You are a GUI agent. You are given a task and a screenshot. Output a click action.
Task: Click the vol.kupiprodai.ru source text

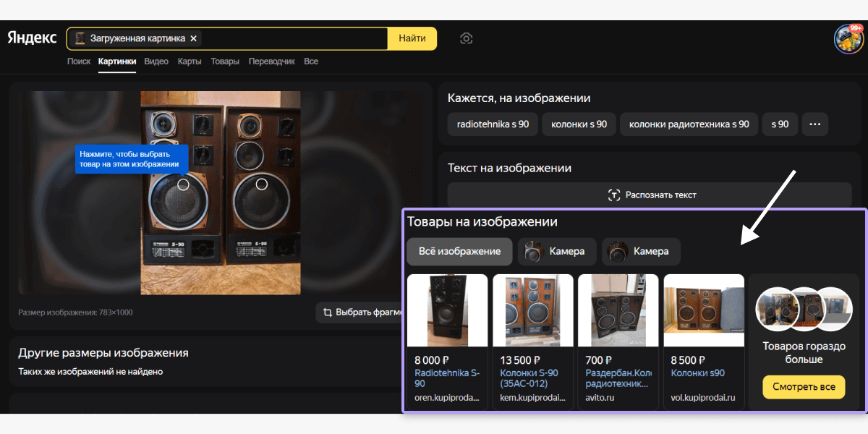point(703,398)
